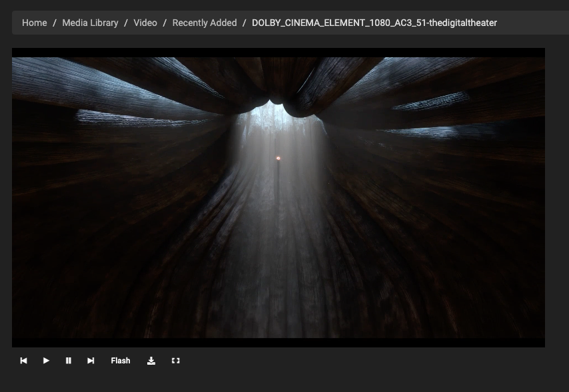Navigate to Home via breadcrumb
Image resolution: width=569 pixels, height=392 pixels.
(x=34, y=23)
